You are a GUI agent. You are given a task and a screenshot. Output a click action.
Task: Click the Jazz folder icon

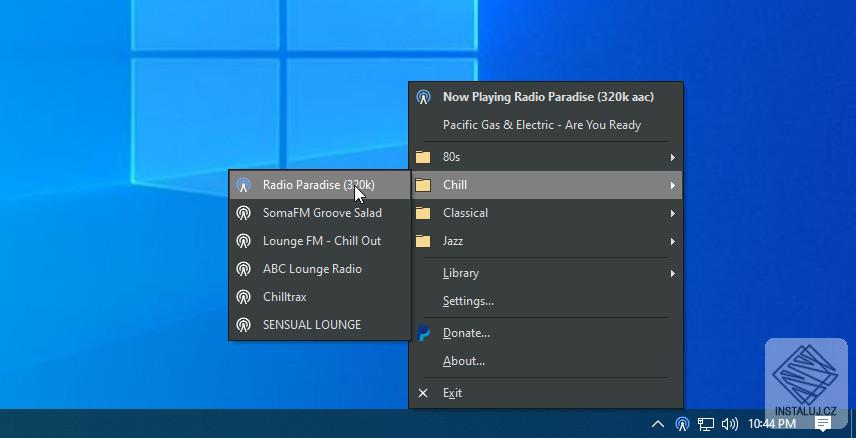coord(423,241)
